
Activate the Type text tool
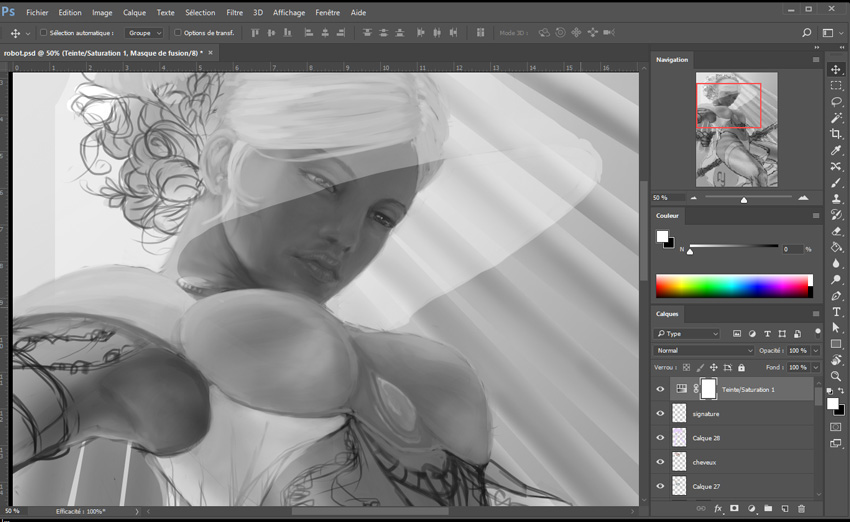[x=836, y=312]
